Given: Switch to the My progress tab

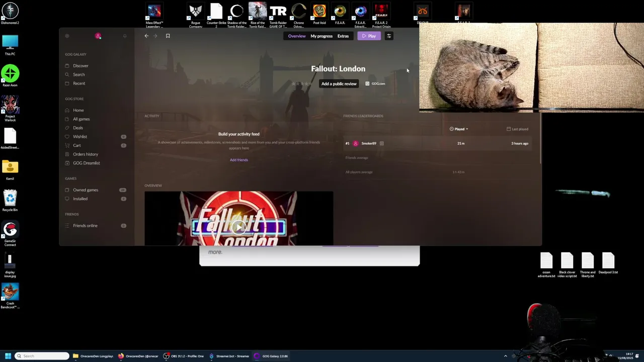Looking at the screenshot, I should tap(321, 36).
